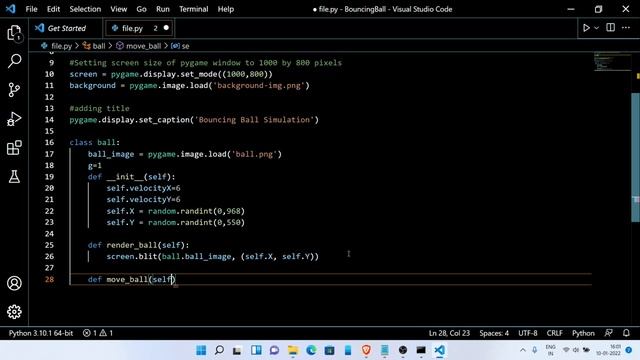
Task: Open File Explorer from taskbar
Action: click(293, 350)
